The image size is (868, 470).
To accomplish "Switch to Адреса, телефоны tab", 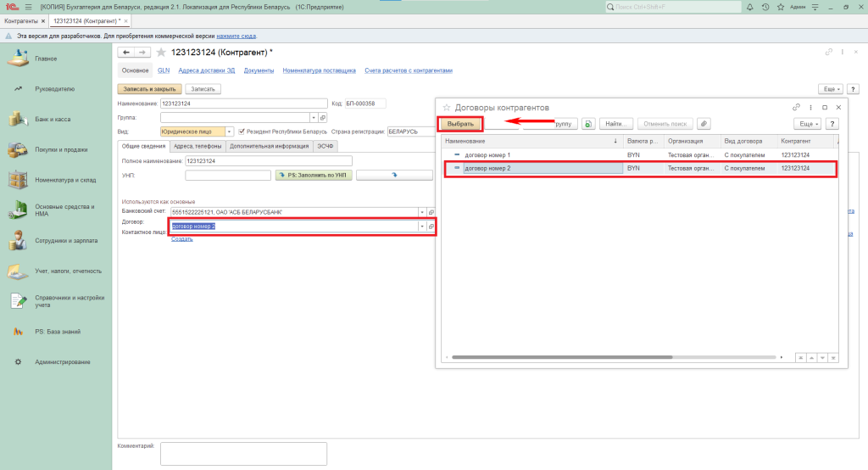I will (x=197, y=146).
